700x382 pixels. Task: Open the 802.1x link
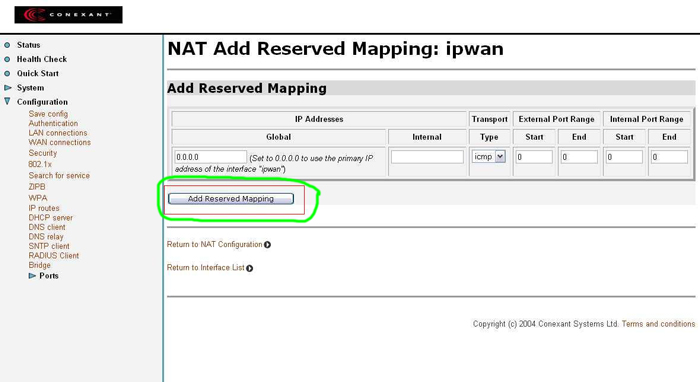click(x=40, y=164)
